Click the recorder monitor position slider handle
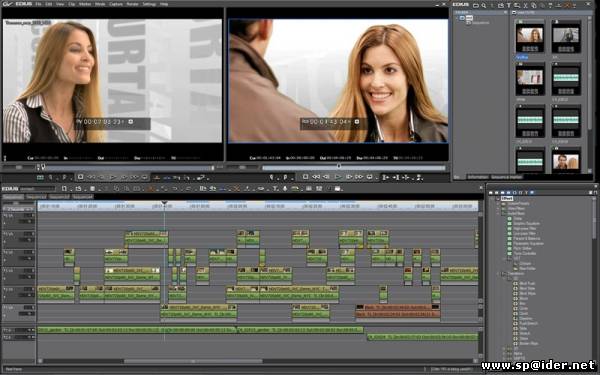The height and width of the screenshot is (375, 600). tap(338, 166)
